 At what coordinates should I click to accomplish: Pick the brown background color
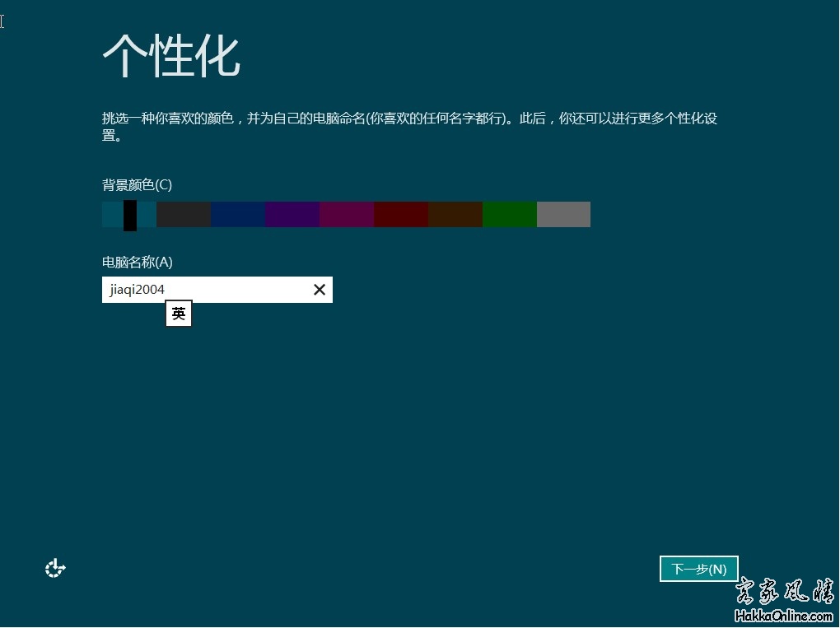pos(455,214)
